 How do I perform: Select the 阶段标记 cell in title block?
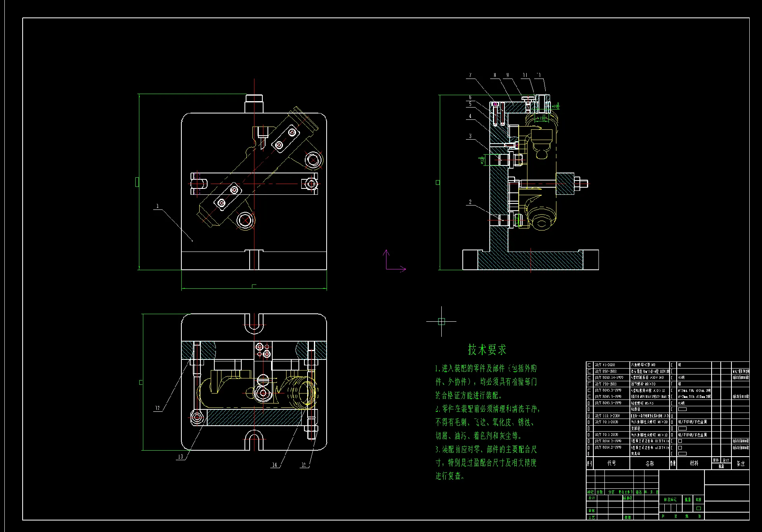(x=671, y=499)
